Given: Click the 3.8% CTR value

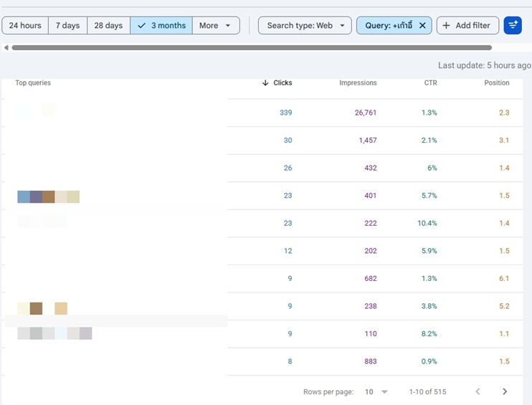Looking at the screenshot, I should click(429, 306).
